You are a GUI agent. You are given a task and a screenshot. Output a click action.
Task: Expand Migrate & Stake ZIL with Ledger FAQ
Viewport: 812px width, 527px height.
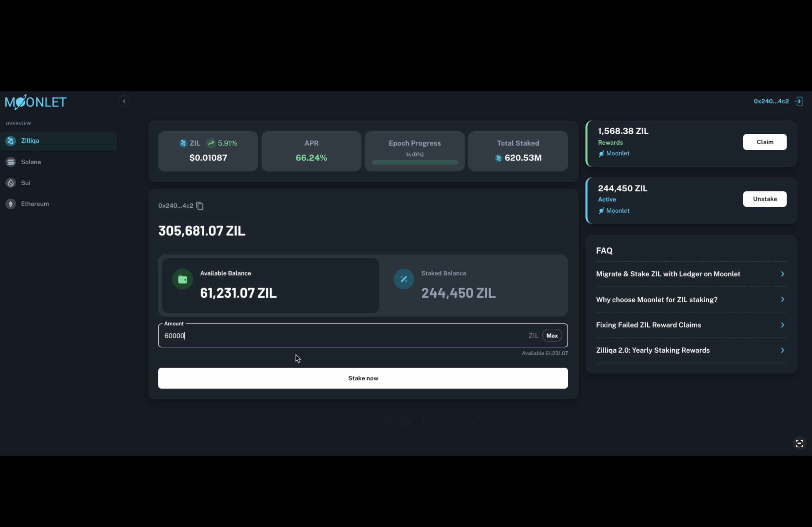(x=691, y=274)
